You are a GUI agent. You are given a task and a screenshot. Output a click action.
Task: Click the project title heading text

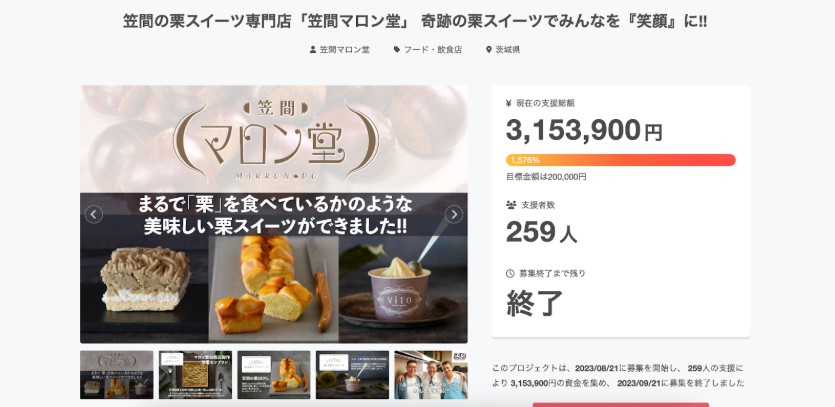click(415, 22)
